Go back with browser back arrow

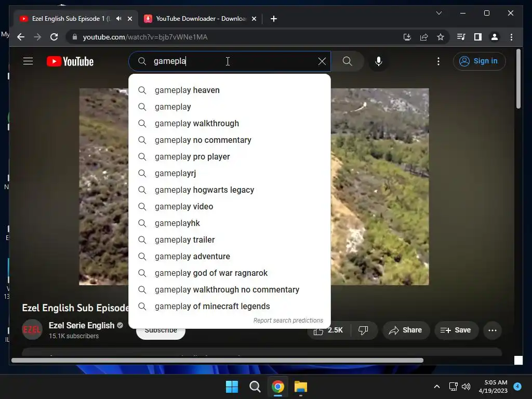click(x=21, y=37)
